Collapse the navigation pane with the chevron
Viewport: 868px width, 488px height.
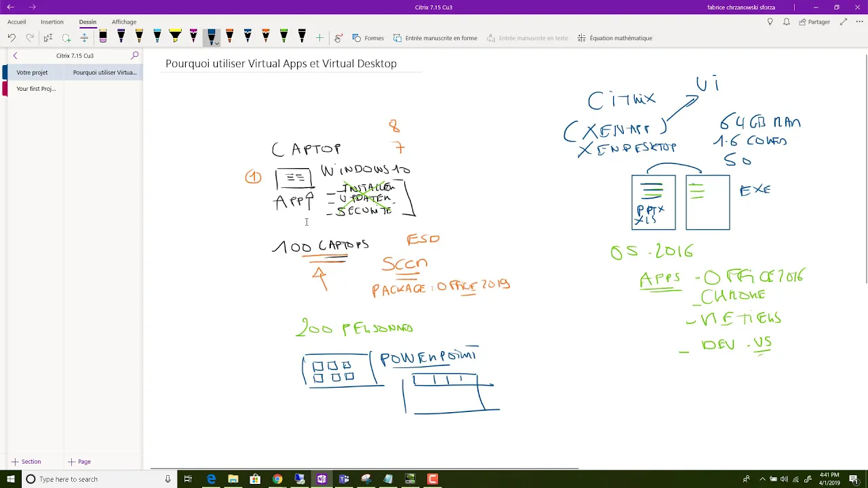point(15,56)
